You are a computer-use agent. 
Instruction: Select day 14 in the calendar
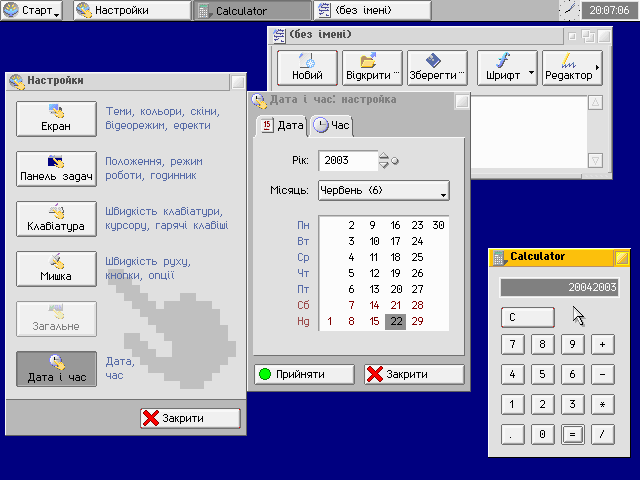click(373, 305)
